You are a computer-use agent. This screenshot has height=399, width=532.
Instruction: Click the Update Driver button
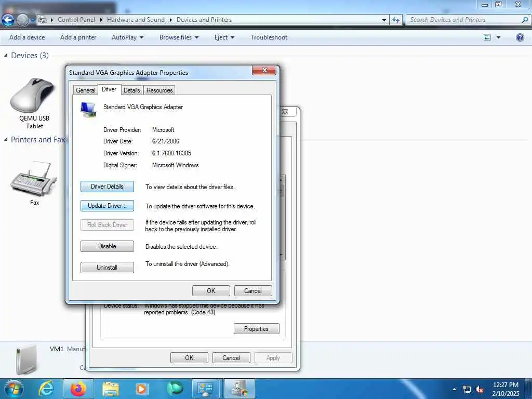coord(107,206)
